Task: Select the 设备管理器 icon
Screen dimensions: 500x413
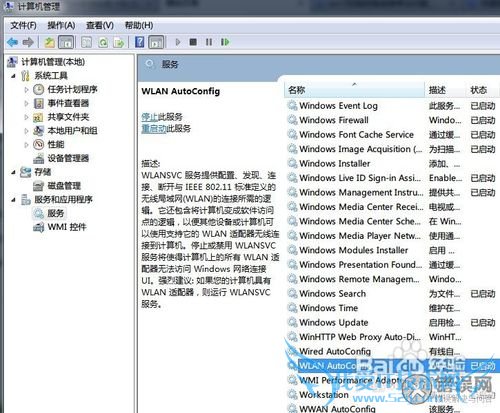Action: click(39, 158)
